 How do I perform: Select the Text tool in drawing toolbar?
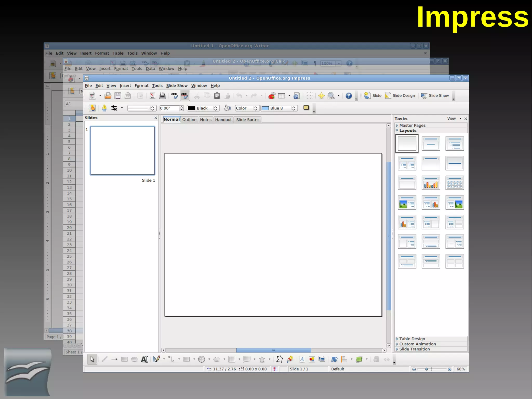(x=144, y=359)
